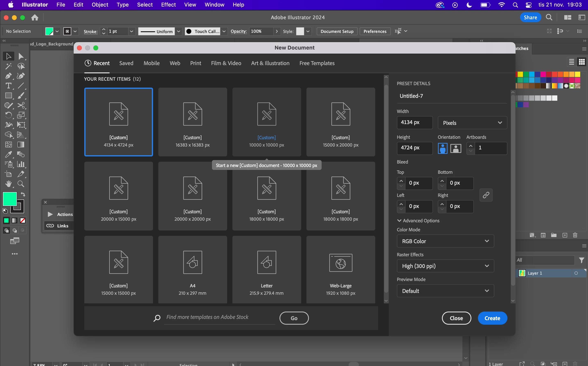Open the Color Mode dropdown
The width and height of the screenshot is (588, 366).
point(445,241)
